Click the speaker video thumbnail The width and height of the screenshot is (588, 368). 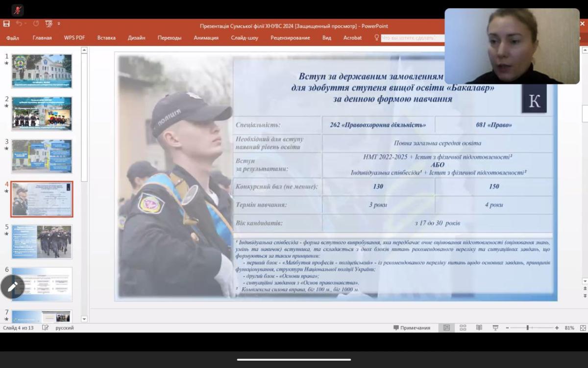click(512, 46)
